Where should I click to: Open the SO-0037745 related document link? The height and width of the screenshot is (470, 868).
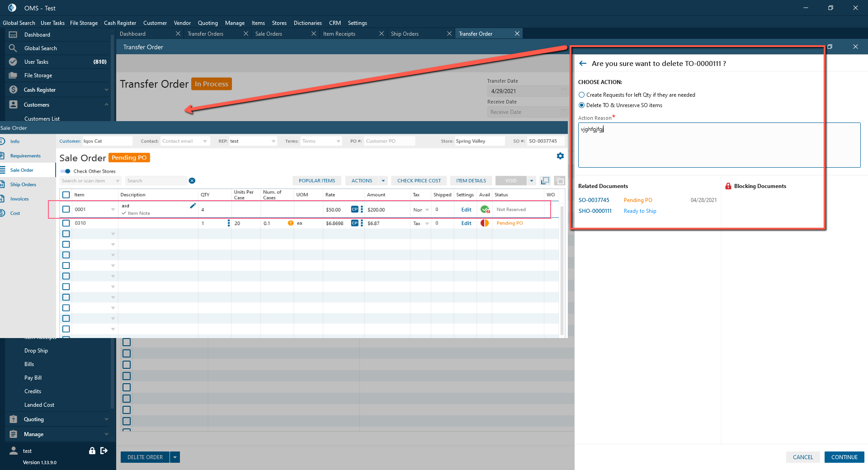pos(594,200)
